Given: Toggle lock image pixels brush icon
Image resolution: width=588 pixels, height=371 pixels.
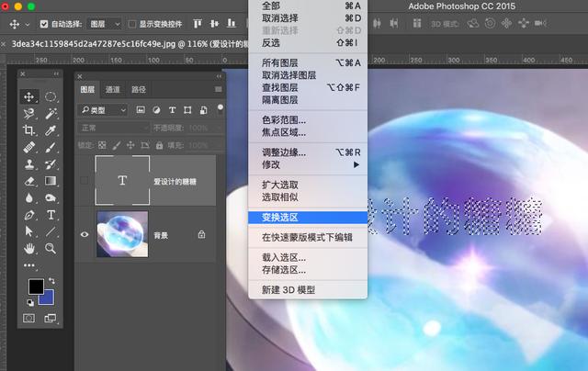Looking at the screenshot, I should [x=117, y=145].
